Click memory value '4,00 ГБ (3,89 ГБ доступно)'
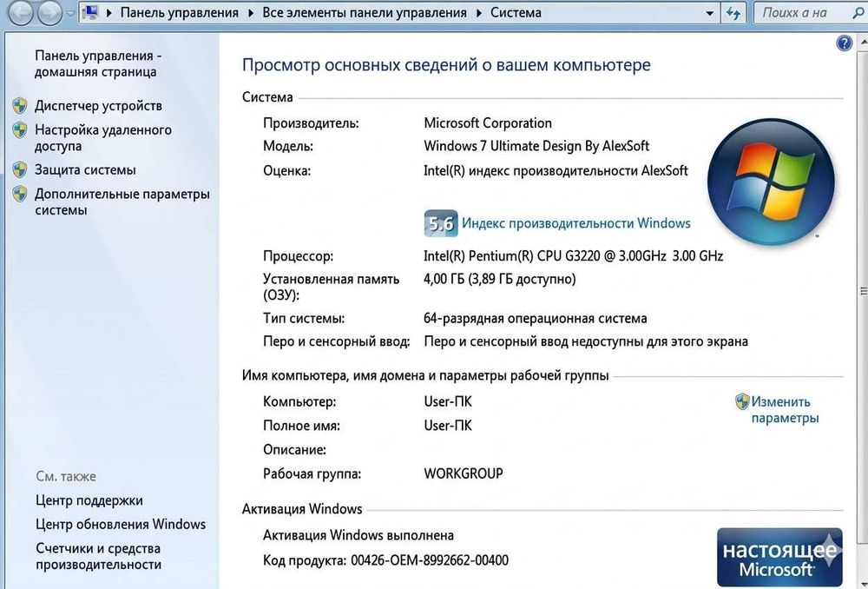This screenshot has height=589, width=868. point(500,279)
